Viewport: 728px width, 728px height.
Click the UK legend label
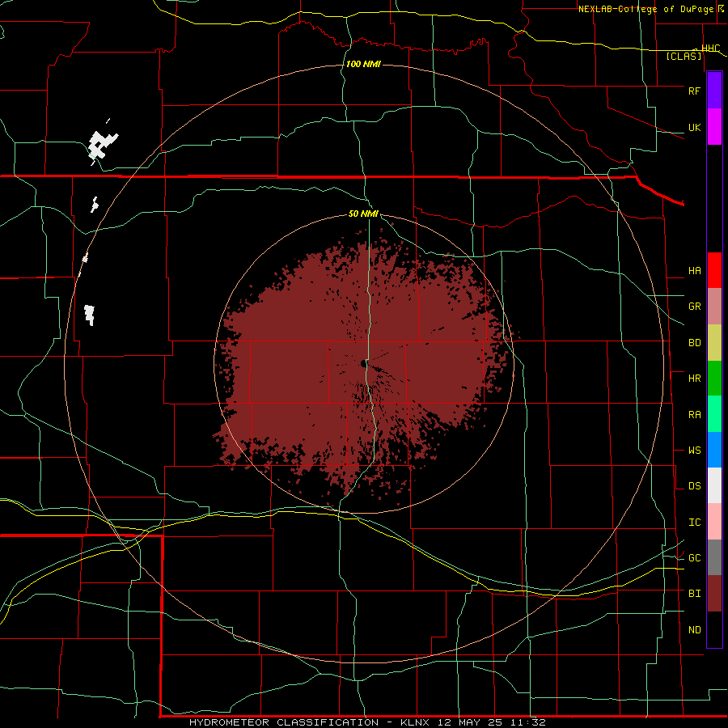[694, 127]
